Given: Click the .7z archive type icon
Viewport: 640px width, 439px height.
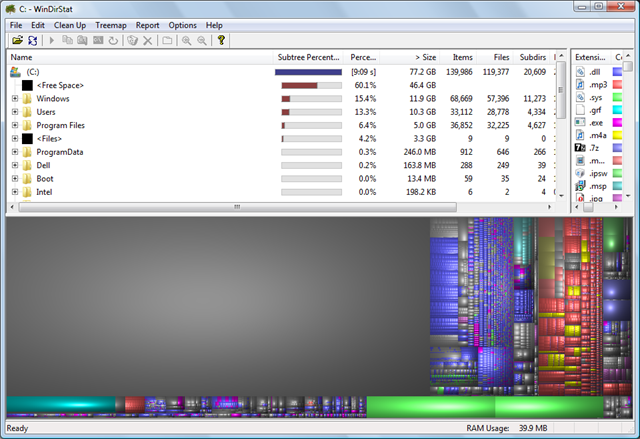Looking at the screenshot, I should [x=580, y=148].
